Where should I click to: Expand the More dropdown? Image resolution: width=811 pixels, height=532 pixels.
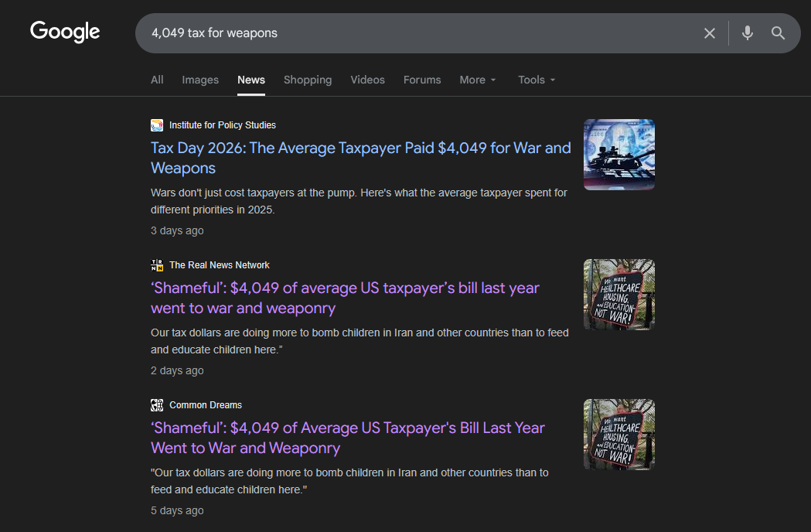coord(477,80)
